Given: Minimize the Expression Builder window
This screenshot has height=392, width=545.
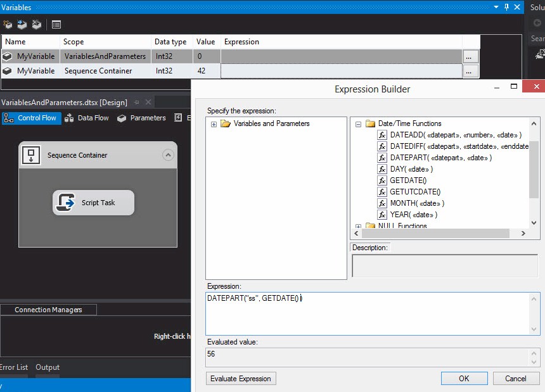Looking at the screenshot, I should click(497, 87).
